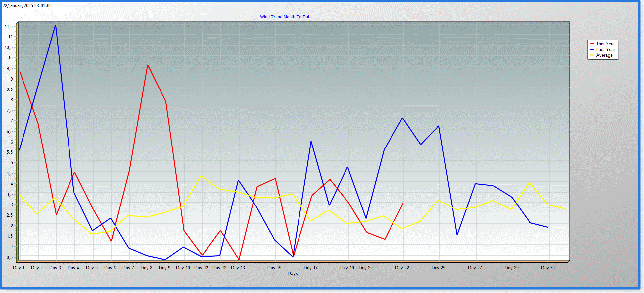Viewport: 644px width, 293px height.
Task: Select the "This Year" legend label
Action: [605, 44]
